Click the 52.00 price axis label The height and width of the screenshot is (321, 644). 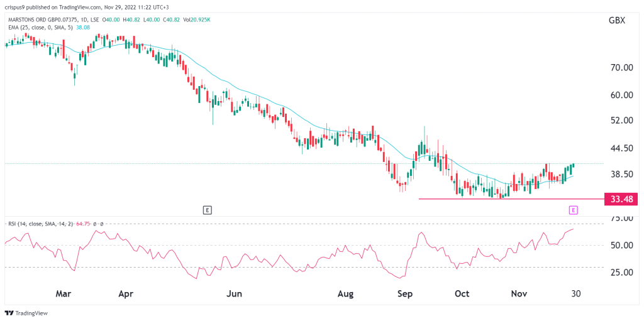(620, 120)
